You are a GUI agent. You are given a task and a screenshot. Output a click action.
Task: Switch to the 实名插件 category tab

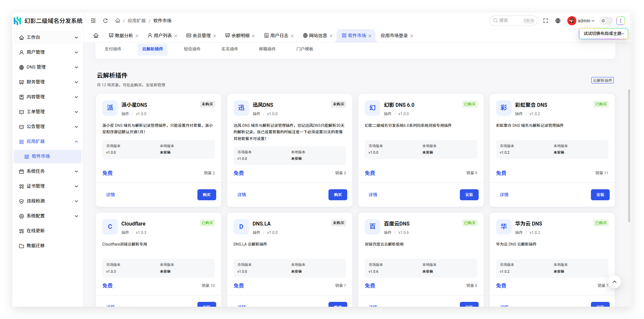pos(230,49)
